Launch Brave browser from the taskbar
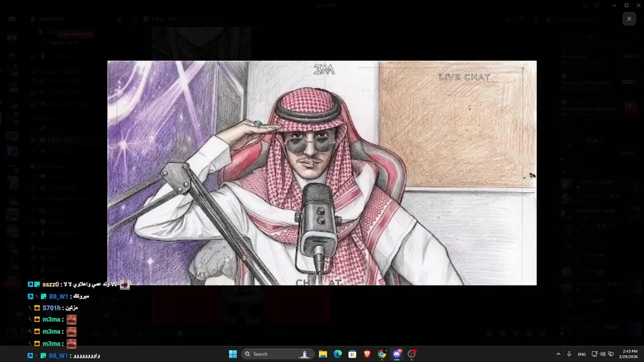This screenshot has height=362, width=644. (x=367, y=354)
